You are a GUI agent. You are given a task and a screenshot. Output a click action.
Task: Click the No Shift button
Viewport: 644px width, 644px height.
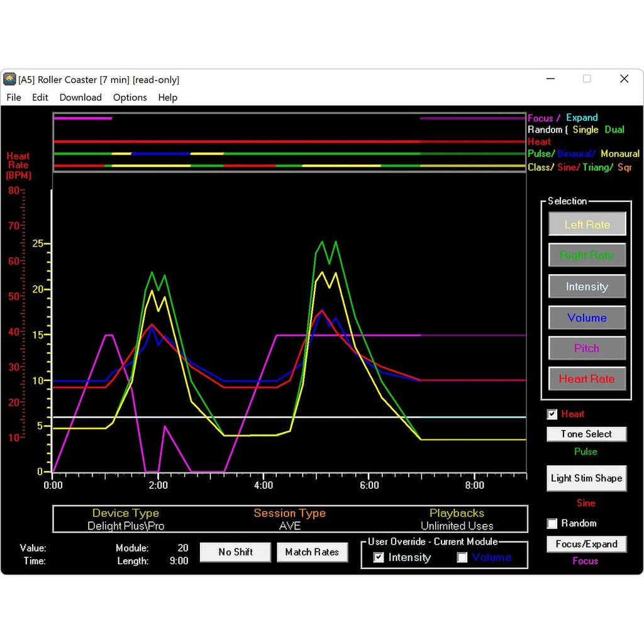[235, 552]
